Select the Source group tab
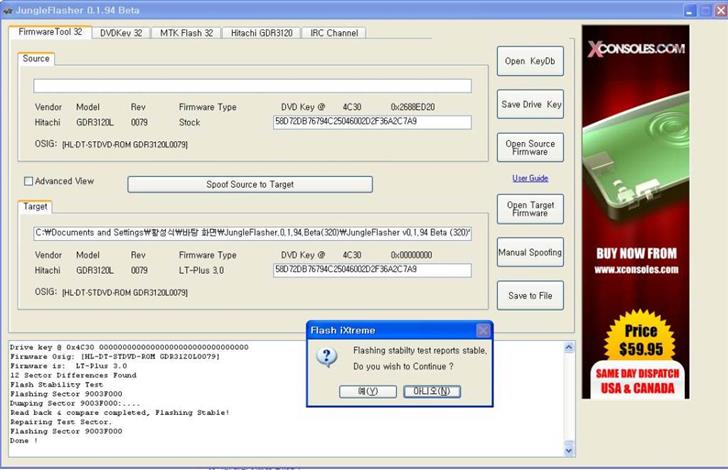 tap(36, 59)
